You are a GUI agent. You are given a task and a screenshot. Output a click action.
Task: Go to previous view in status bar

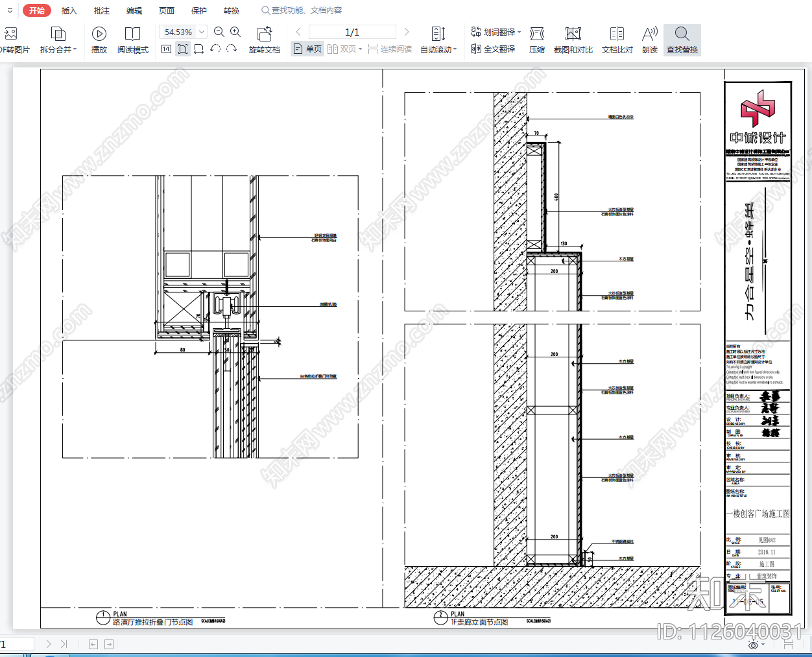tap(93, 644)
